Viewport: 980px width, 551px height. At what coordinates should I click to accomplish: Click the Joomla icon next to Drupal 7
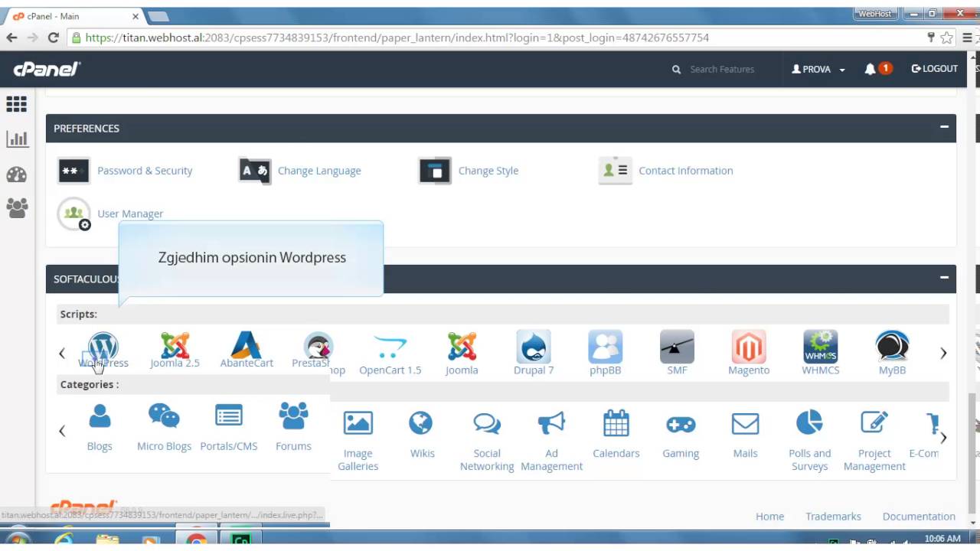pos(462,347)
